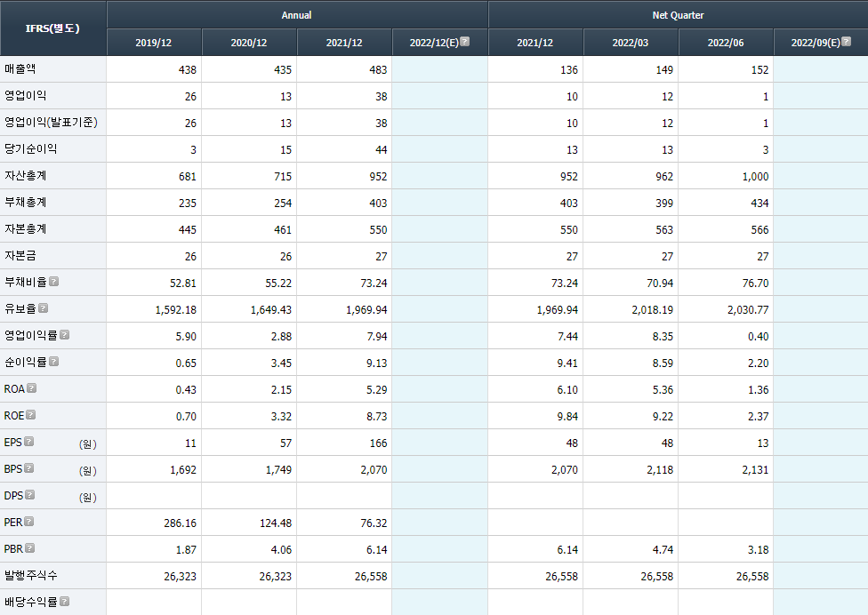Click the PBR help icon
The height and width of the screenshot is (615, 868).
point(30,548)
